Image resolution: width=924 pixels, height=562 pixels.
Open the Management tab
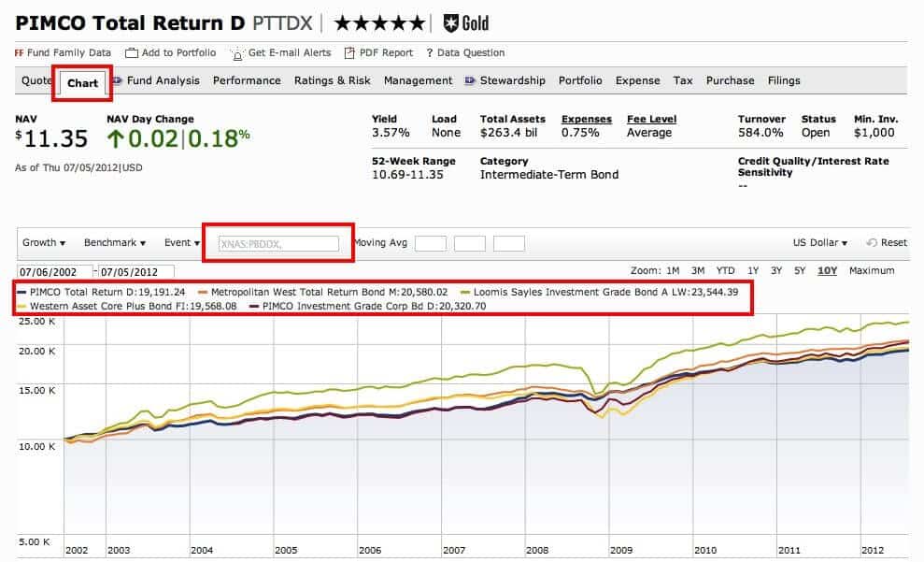pos(418,80)
